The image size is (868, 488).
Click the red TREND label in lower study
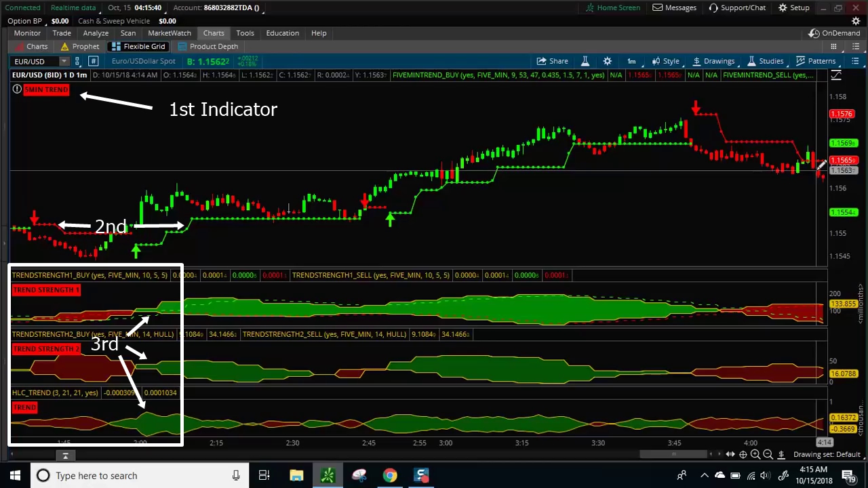[x=24, y=407]
